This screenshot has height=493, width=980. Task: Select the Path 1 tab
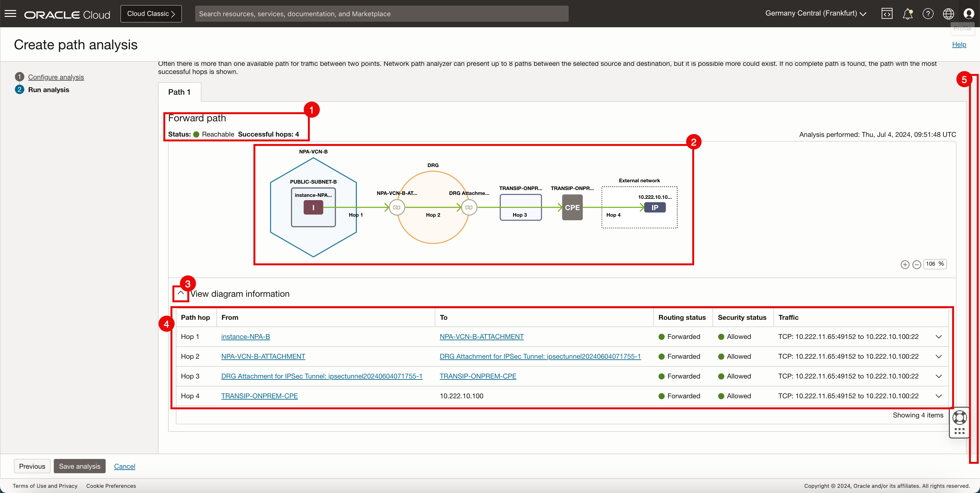tap(179, 92)
